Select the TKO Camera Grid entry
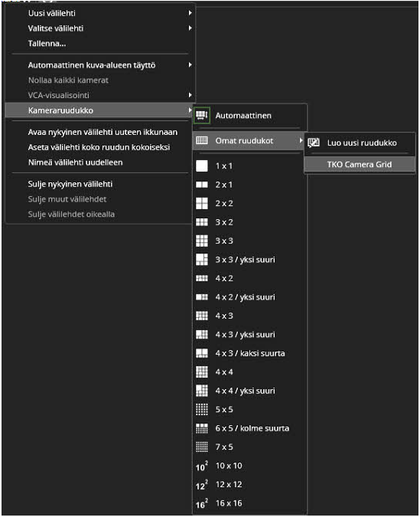The image size is (420, 517). [360, 164]
